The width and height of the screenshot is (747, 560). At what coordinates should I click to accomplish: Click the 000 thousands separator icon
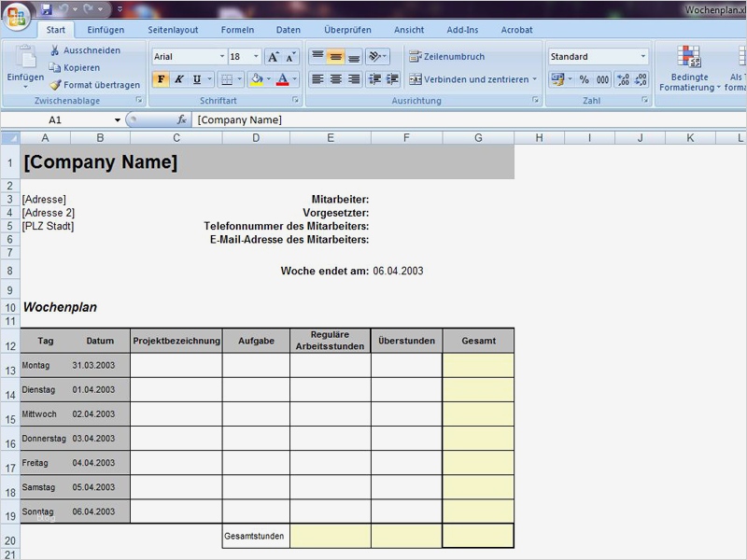tap(602, 78)
